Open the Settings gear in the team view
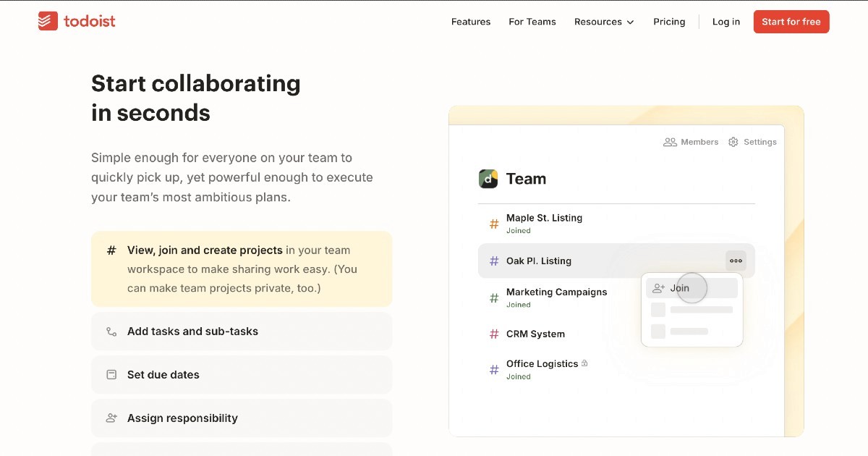 click(733, 142)
